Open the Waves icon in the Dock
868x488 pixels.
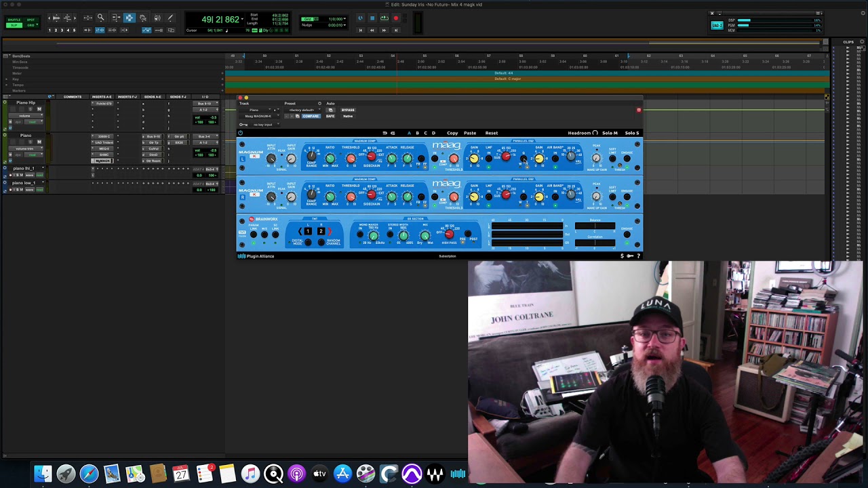435,473
